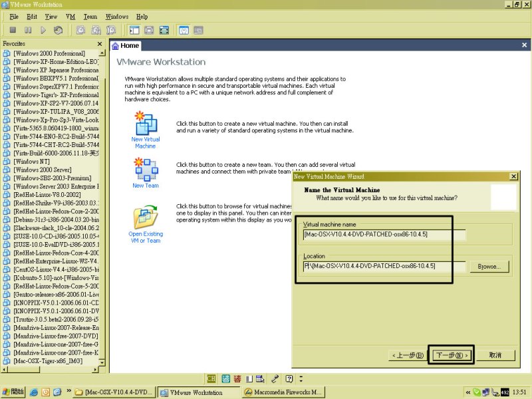532x399 pixels.
Task: Toggle the sidebar display toolbar icon
Action: 134,30
